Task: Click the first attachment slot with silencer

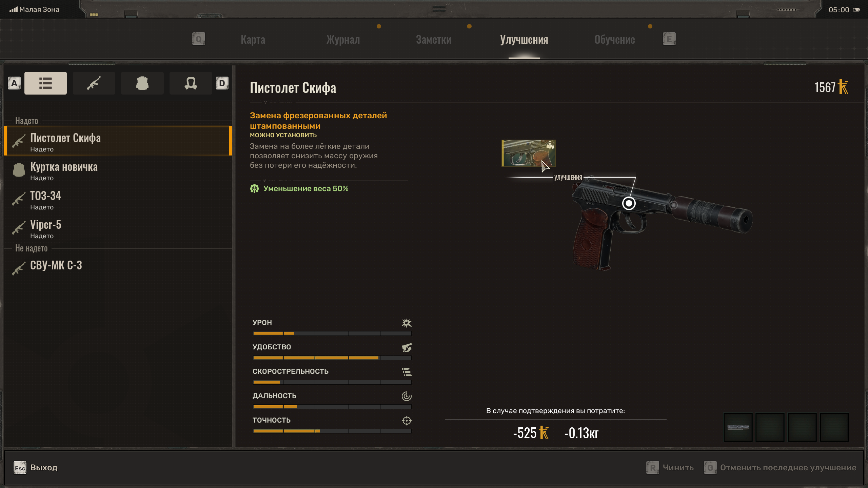Action: point(738,427)
